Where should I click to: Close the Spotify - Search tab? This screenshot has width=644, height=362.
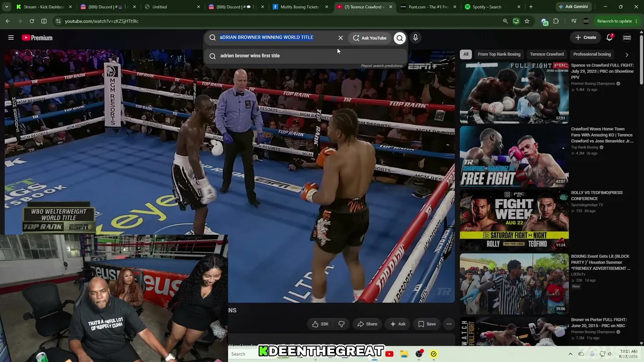(x=519, y=7)
